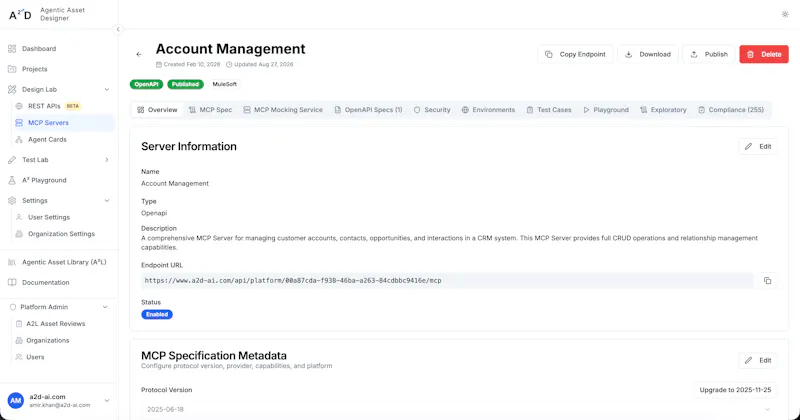800x420 pixels.
Task: Click the AM user avatar
Action: 16,401
